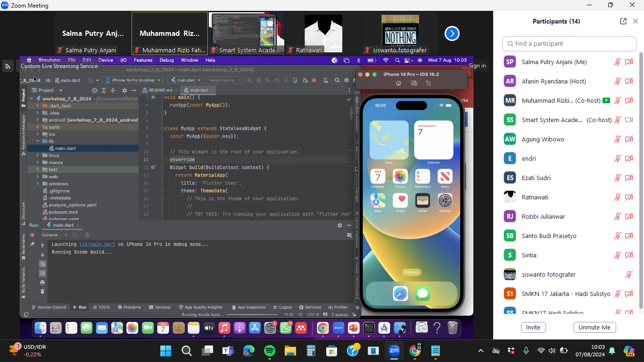The width and height of the screenshot is (644, 362).
Task: Rotate the simulator device using rotate icon
Action: 428,83
